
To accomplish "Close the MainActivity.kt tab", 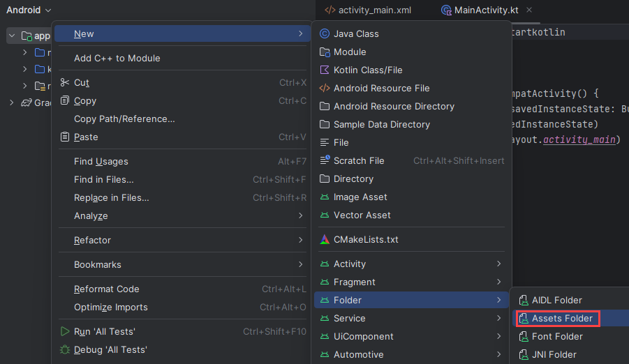I will (528, 10).
